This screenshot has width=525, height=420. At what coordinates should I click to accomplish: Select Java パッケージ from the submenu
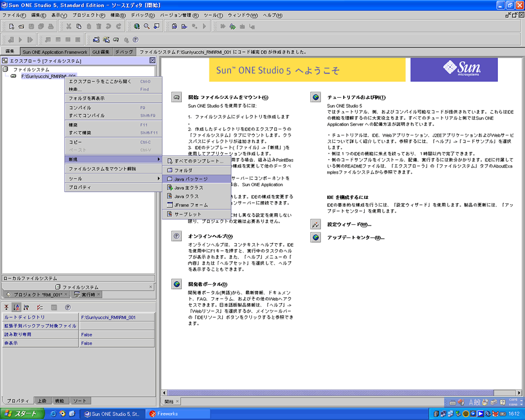[x=191, y=179]
